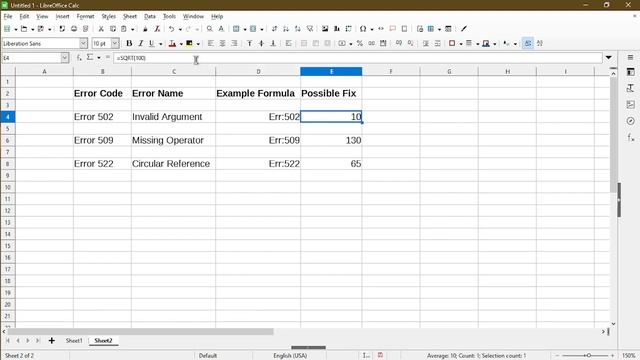Delete Decimal Place icon
Viewport: 640px width, 360px height.
[x=411, y=43]
